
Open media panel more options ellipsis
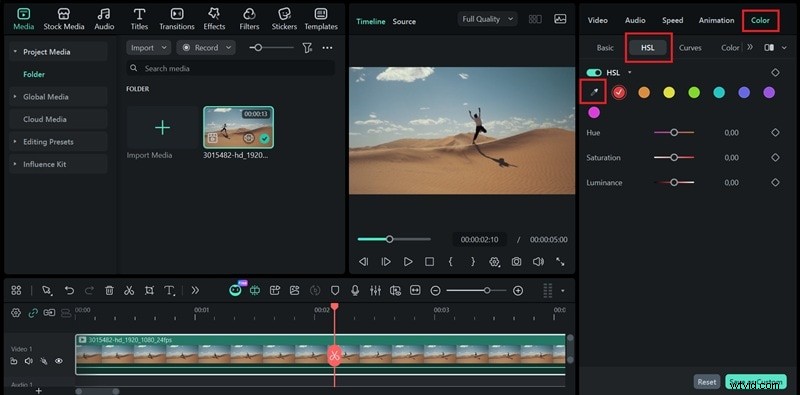(x=328, y=47)
